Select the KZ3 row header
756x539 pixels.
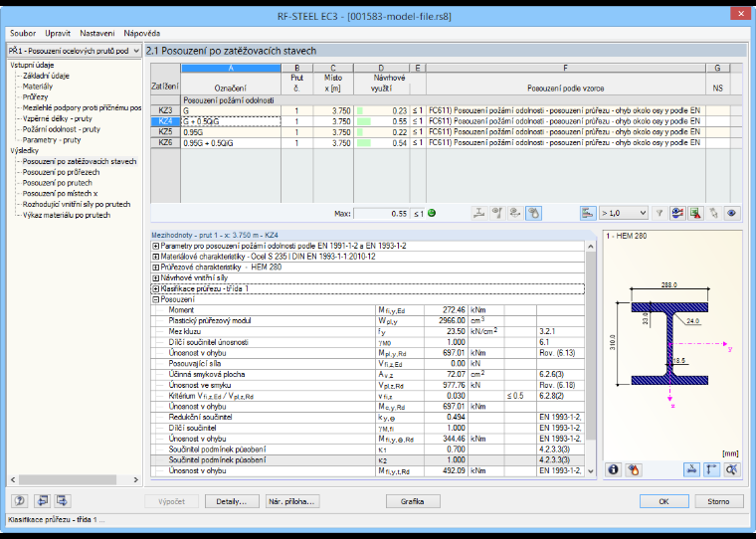coord(165,111)
